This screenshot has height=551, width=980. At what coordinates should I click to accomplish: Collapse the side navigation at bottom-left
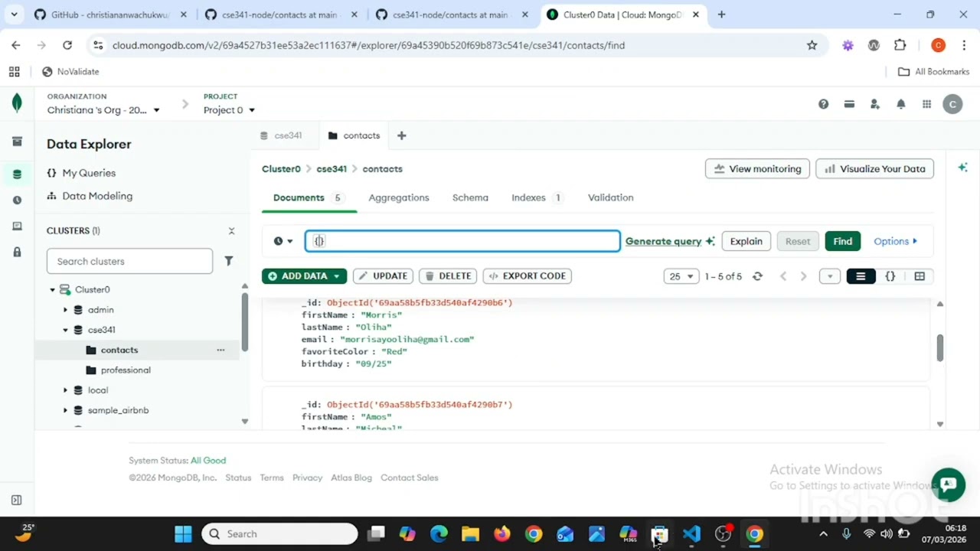tap(16, 500)
